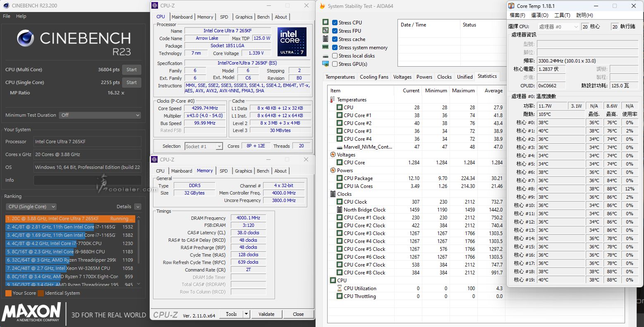
Task: Click the CPU-Z Memory window title icon
Action: click(155, 159)
